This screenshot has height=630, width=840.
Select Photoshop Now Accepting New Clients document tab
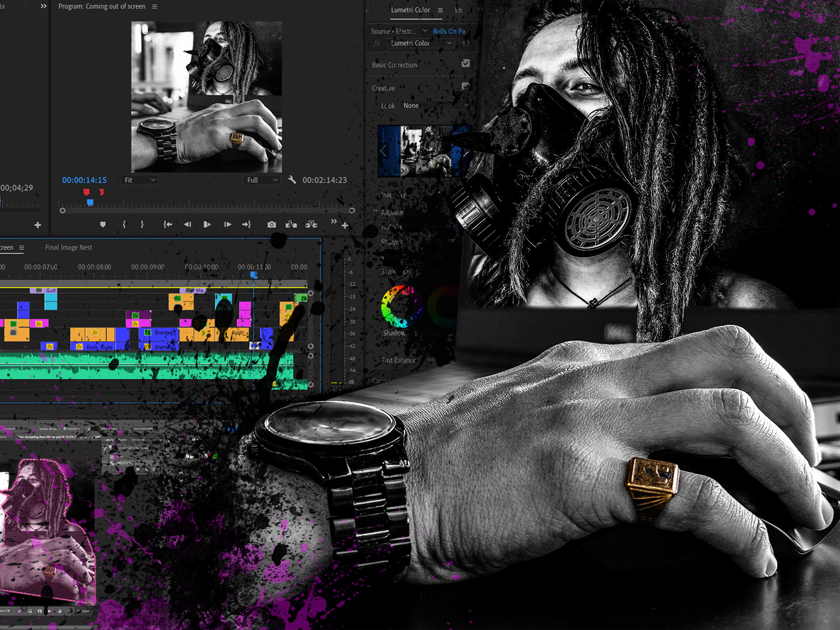point(59,437)
